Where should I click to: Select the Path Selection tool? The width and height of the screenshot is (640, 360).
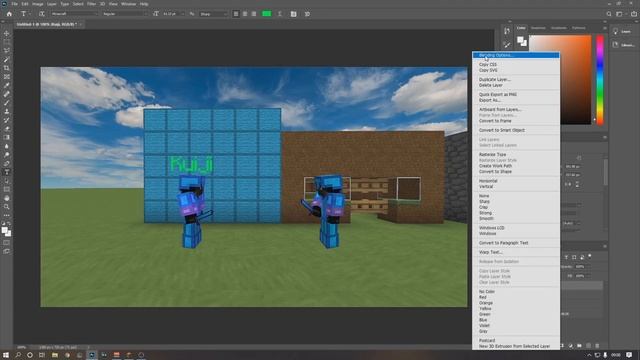pos(7,180)
